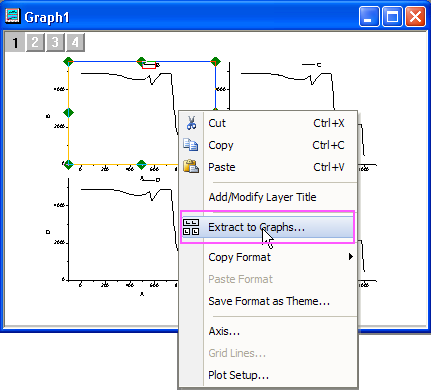Click the red legend box in layer 1
This screenshot has width=431, height=390.
[x=149, y=66]
